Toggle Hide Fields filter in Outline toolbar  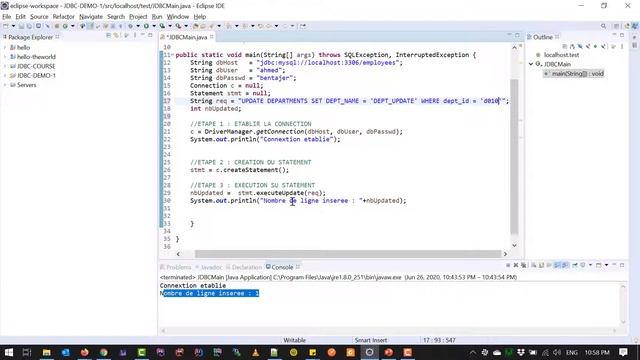point(580,47)
